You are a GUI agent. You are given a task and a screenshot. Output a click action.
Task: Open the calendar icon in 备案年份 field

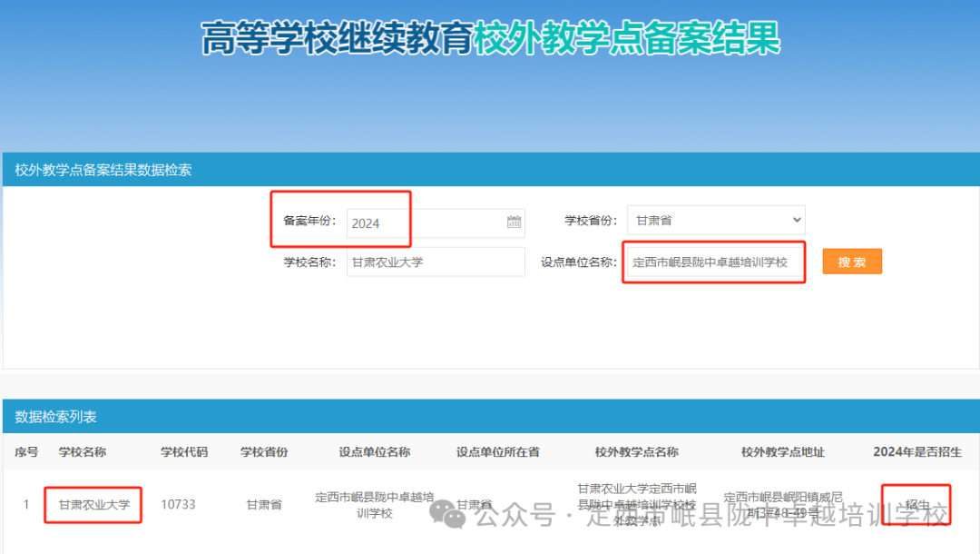tap(514, 222)
